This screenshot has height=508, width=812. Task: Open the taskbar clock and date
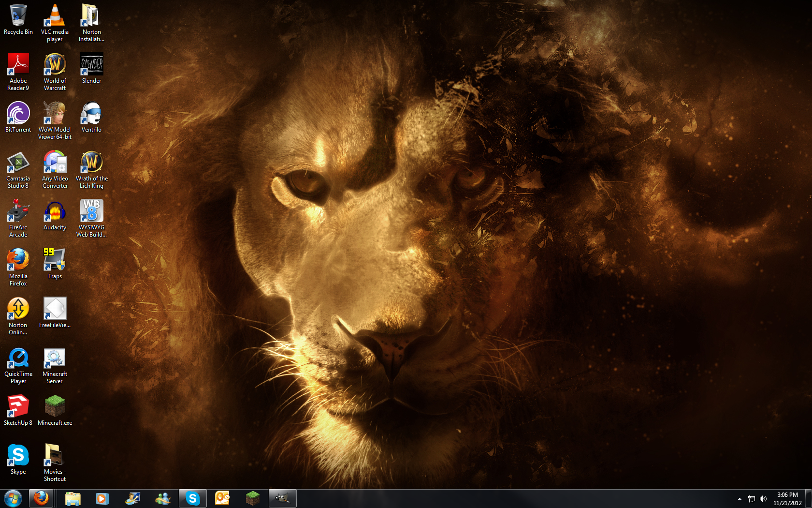[x=787, y=499]
